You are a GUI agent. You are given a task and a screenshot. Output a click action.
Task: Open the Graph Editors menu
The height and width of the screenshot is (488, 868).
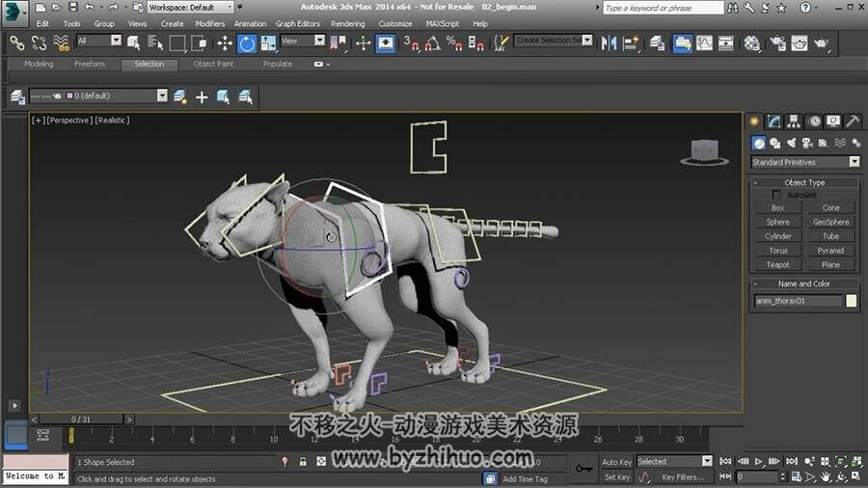297,24
